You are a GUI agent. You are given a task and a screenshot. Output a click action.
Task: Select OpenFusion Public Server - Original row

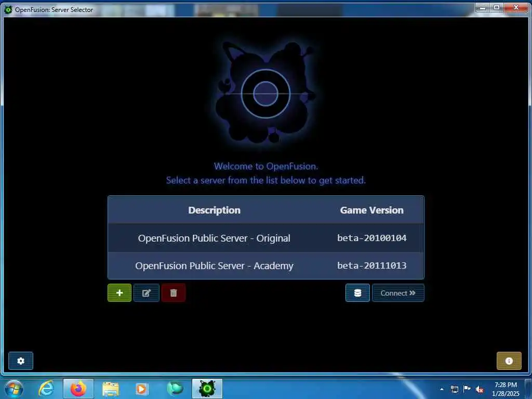(265, 238)
